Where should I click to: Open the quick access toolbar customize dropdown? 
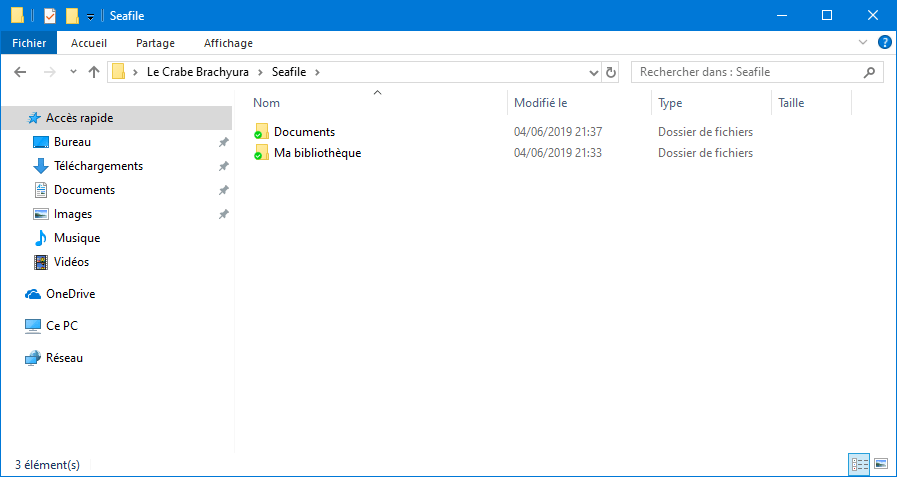pyautogui.click(x=90, y=17)
